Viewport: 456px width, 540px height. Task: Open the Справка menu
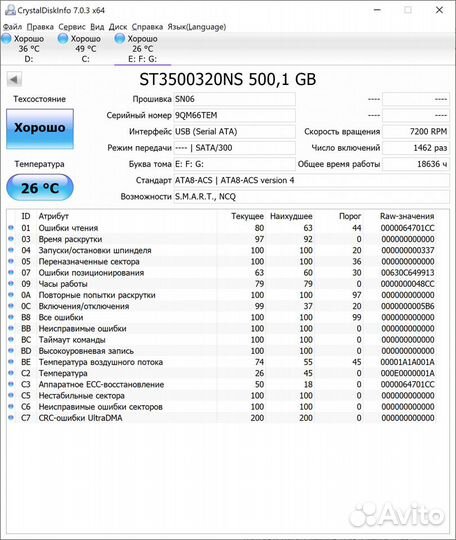(x=147, y=27)
